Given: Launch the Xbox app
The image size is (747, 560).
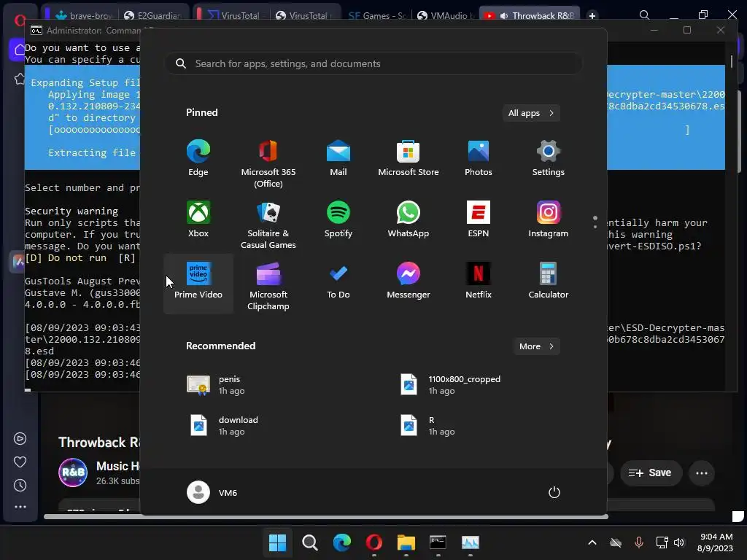Looking at the screenshot, I should (198, 219).
